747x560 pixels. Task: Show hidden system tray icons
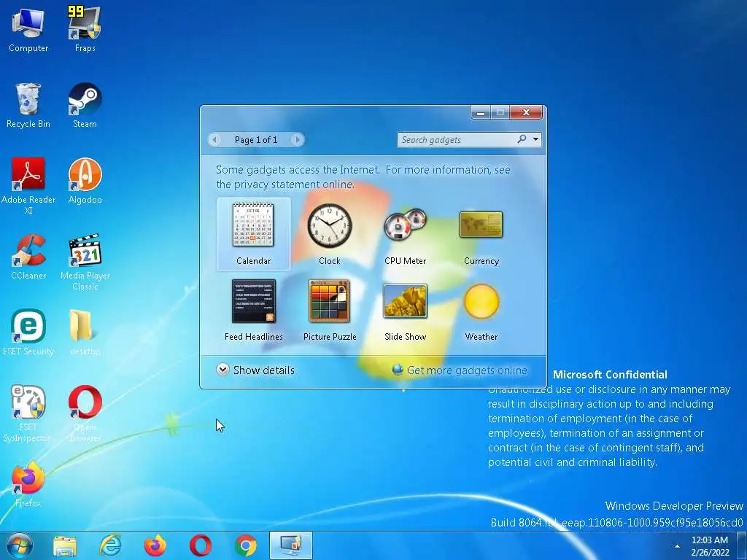pos(677,546)
